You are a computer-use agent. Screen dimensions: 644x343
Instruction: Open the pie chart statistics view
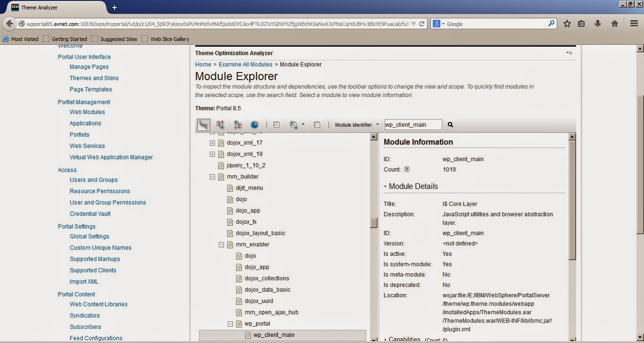255,125
